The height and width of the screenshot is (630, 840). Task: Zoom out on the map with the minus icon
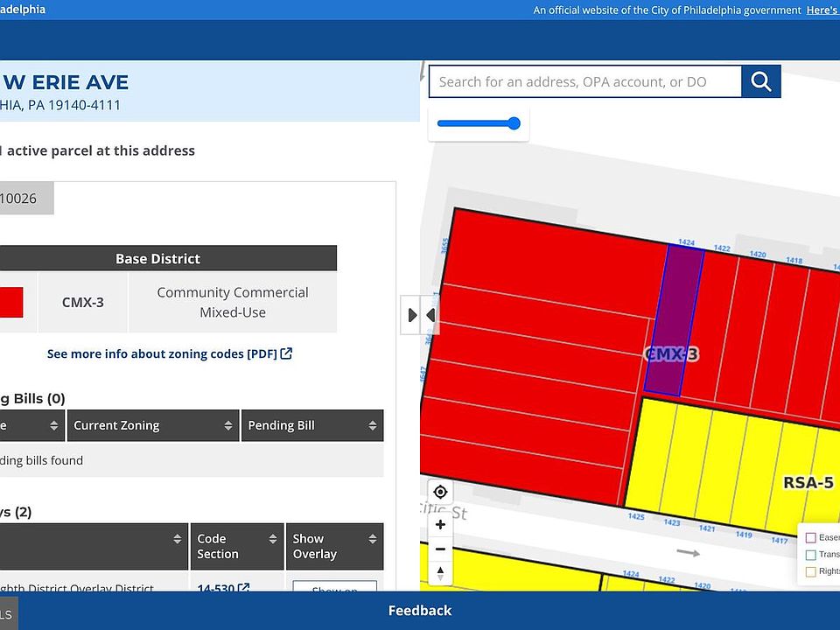[x=440, y=549]
